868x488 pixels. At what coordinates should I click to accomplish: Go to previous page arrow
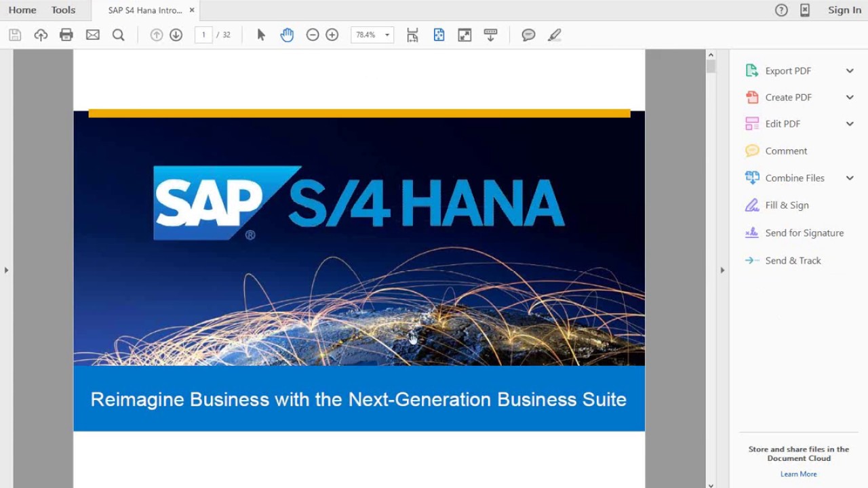pos(157,35)
